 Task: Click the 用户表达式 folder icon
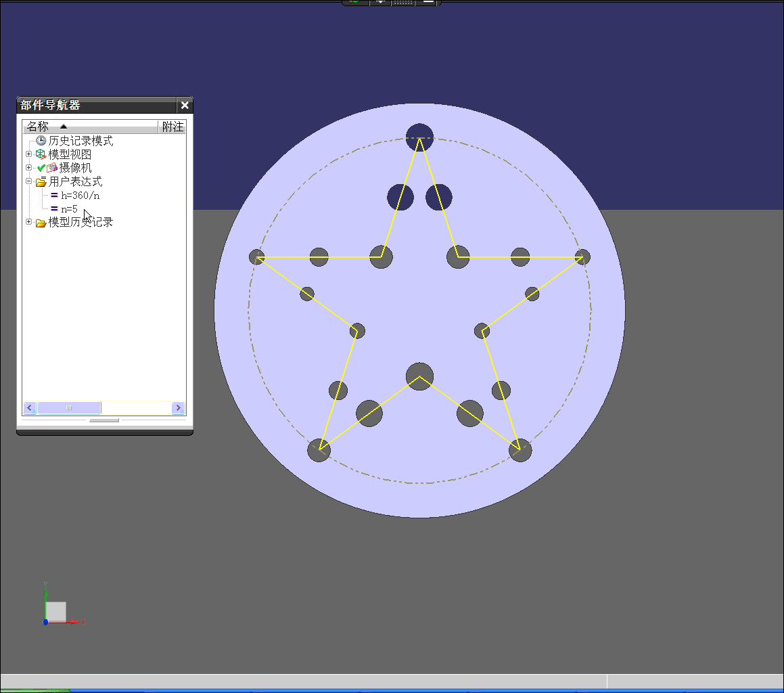pos(41,181)
